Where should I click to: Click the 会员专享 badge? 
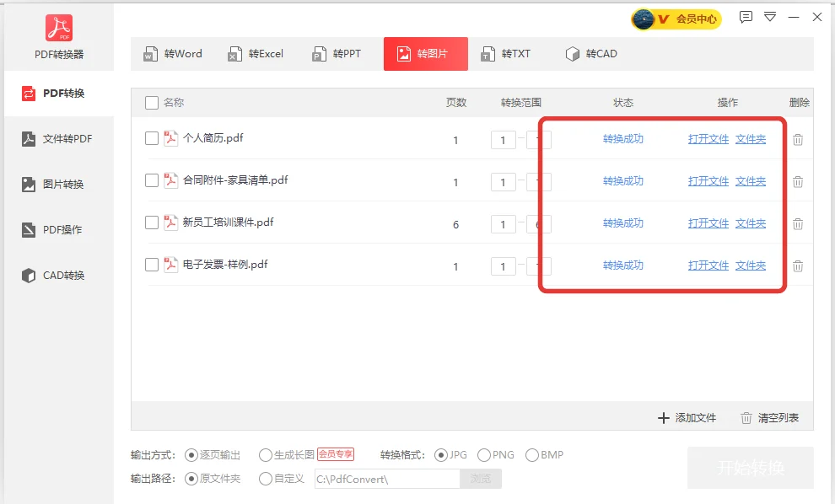(x=336, y=454)
